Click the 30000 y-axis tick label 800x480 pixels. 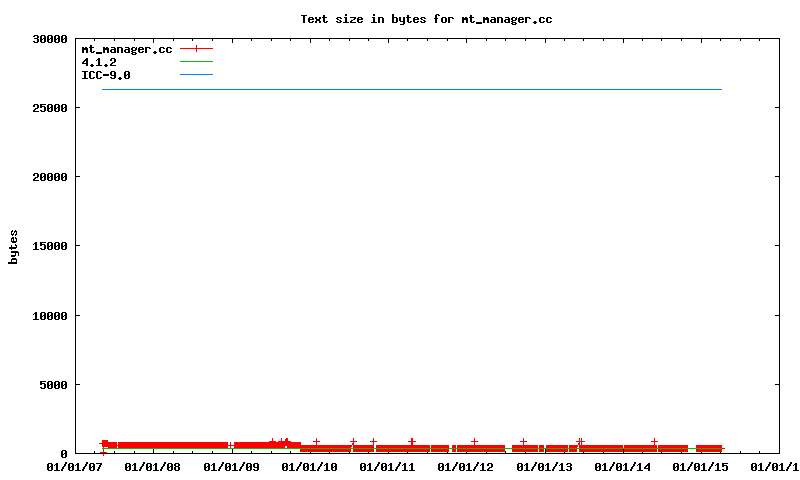49,39
